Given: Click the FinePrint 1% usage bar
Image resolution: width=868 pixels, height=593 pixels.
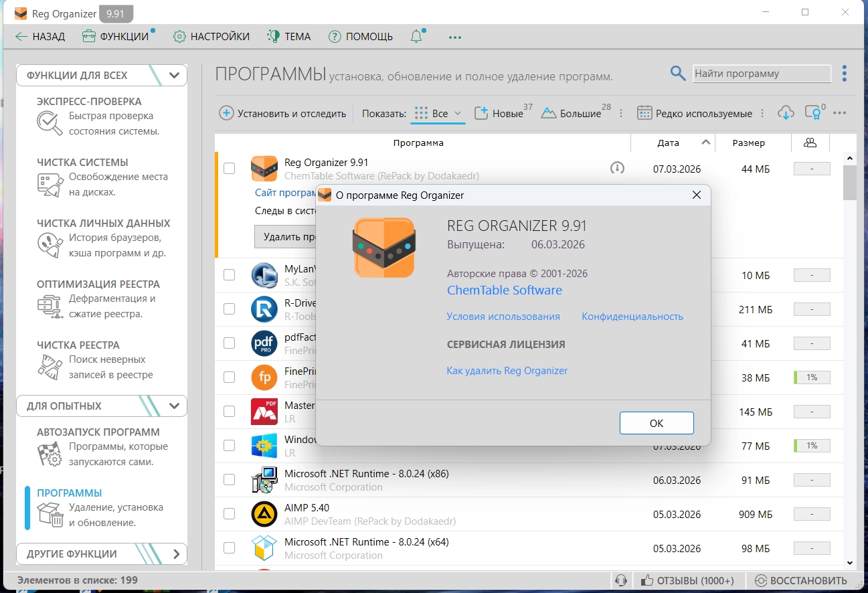Looking at the screenshot, I should (x=812, y=377).
